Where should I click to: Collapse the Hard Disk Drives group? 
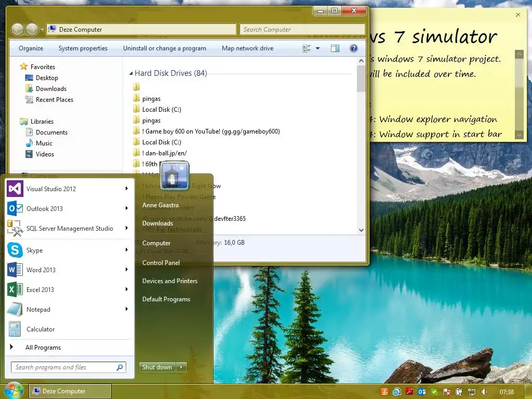(131, 73)
